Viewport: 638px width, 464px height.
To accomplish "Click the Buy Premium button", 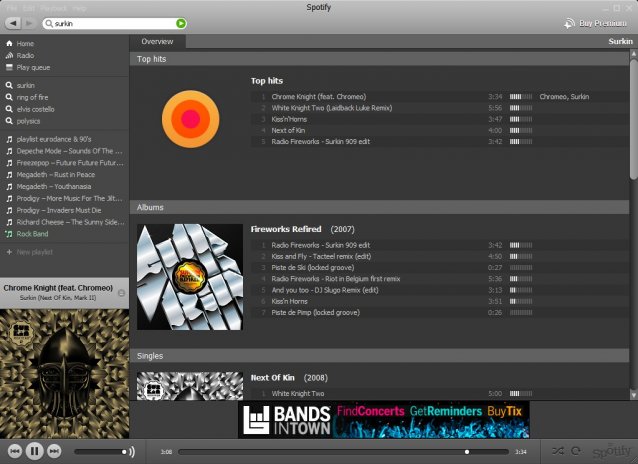I will click(596, 23).
